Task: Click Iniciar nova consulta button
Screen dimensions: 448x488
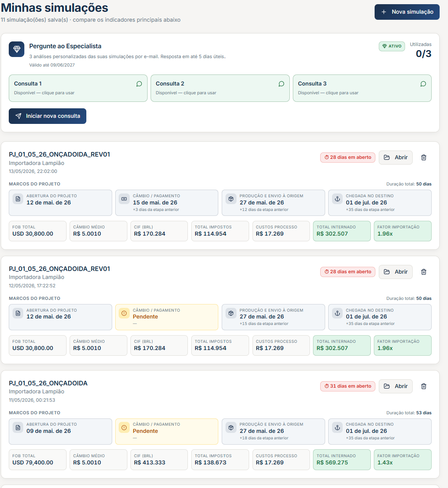Action: (48, 116)
